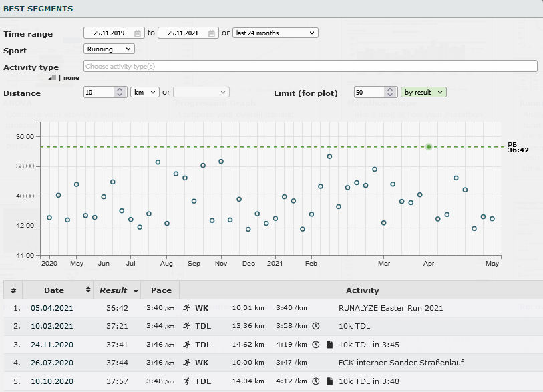This screenshot has height=392, width=543.
Task: Click clock icon in 10.02.2021 row
Action: click(x=315, y=326)
